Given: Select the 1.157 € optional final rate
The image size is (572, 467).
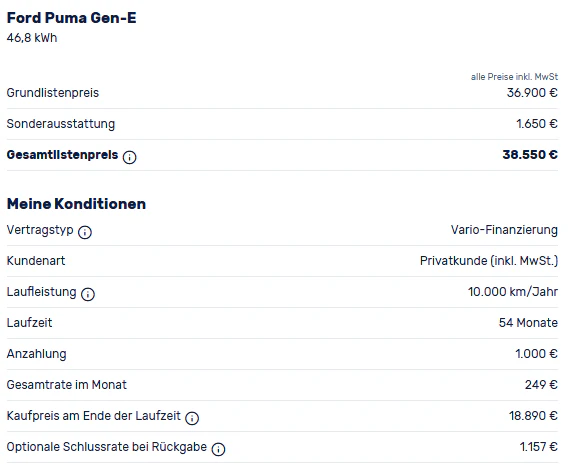Looking at the screenshot, I should pos(539,447).
